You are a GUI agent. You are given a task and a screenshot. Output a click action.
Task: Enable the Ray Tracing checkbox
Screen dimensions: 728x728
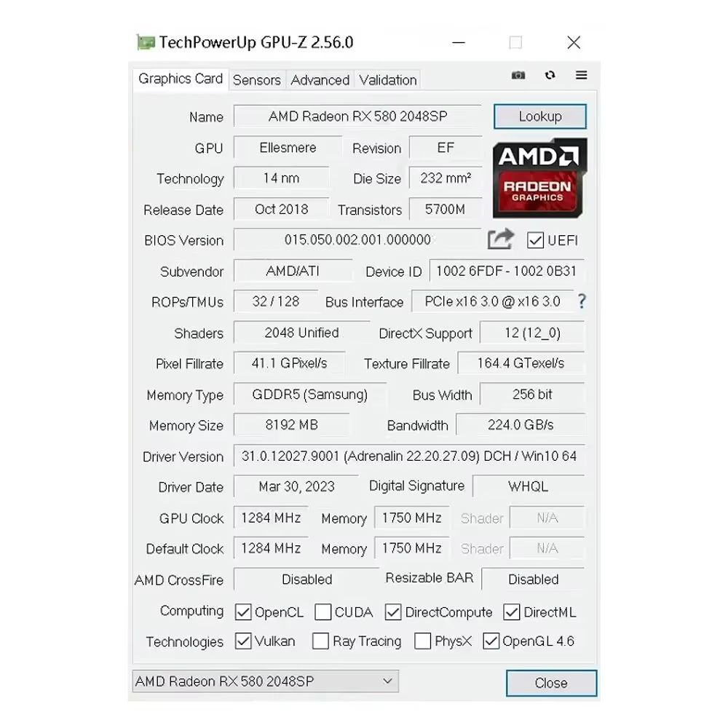point(320,641)
